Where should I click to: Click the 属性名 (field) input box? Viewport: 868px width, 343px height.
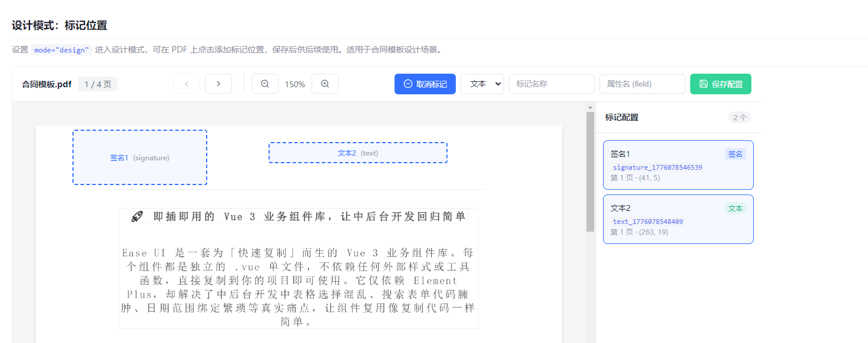642,84
